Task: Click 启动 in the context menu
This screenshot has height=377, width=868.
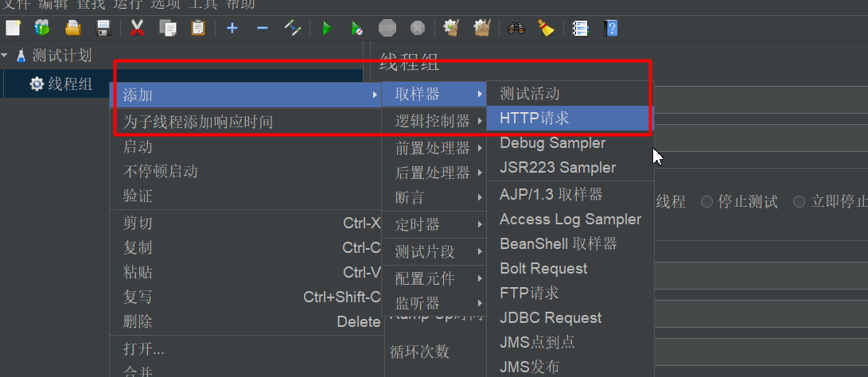Action: click(138, 147)
